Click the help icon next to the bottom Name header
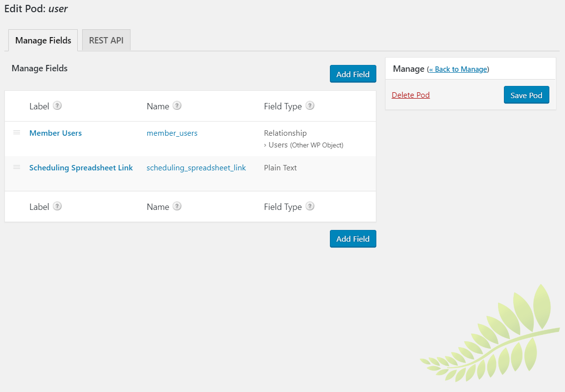565x392 pixels. (177, 206)
